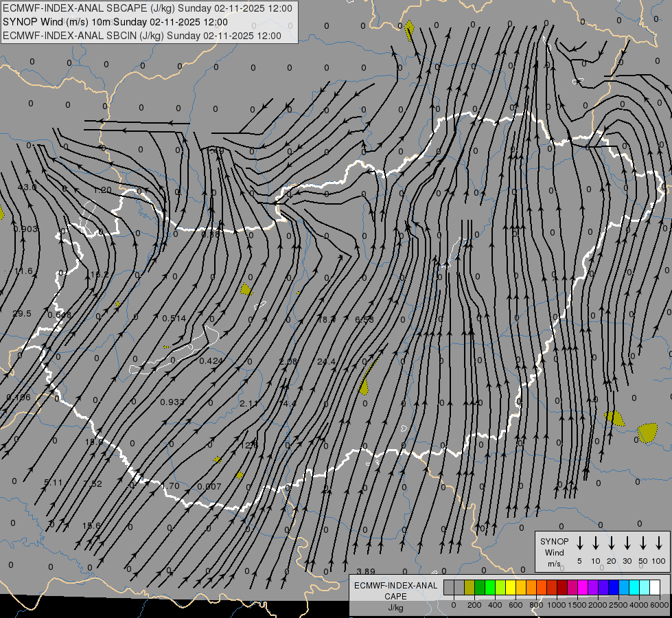Click the map value '0.933'
Screen dimensions: 672x618
[172, 402]
